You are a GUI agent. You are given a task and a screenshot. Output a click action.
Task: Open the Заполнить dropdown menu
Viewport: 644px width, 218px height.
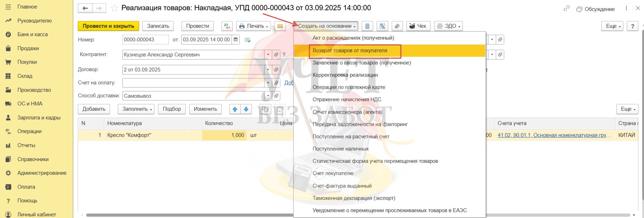tap(136, 109)
